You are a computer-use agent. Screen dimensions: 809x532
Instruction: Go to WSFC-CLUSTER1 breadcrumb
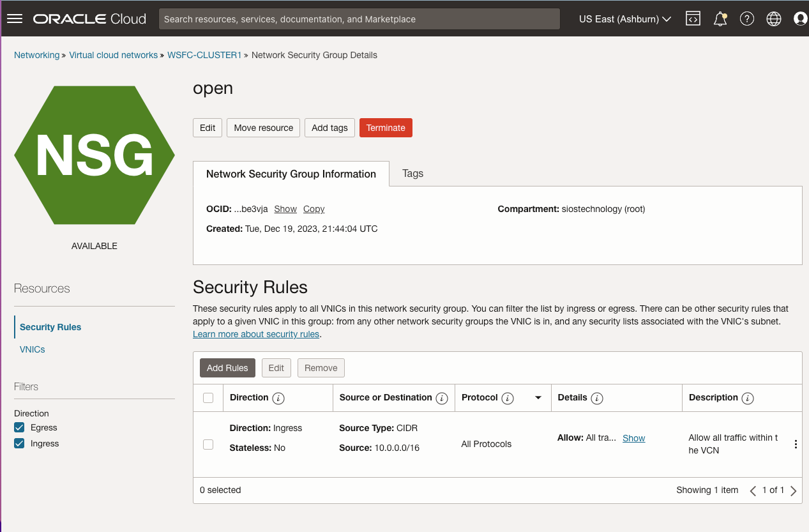pyautogui.click(x=204, y=55)
